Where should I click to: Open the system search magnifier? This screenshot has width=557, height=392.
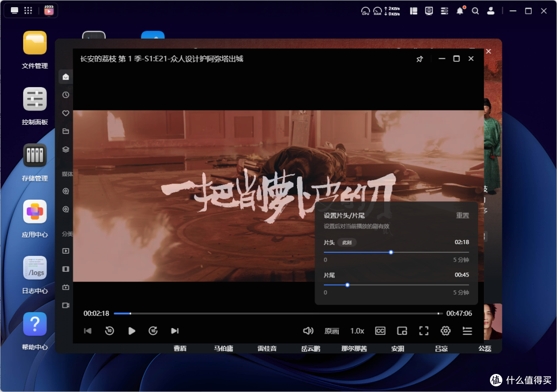[475, 11]
